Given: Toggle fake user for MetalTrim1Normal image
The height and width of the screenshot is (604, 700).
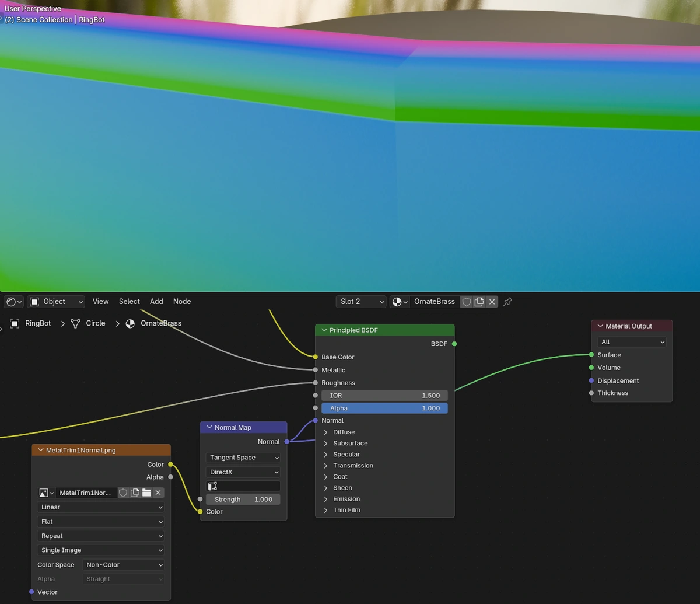Looking at the screenshot, I should pos(123,493).
